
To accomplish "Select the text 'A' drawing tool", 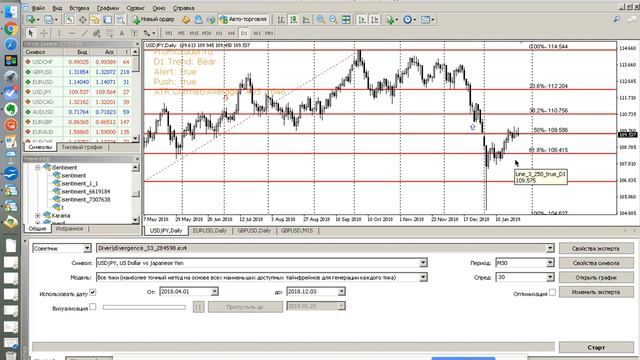I will click(x=122, y=33).
